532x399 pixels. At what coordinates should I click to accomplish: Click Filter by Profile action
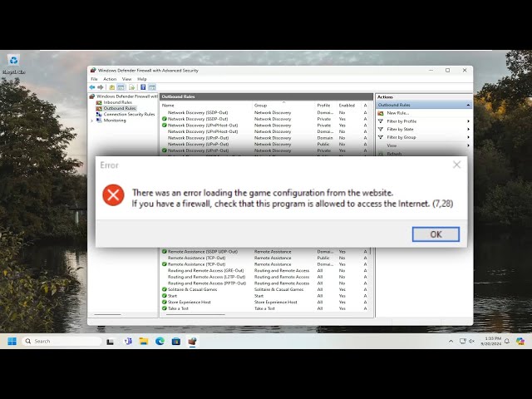401,121
